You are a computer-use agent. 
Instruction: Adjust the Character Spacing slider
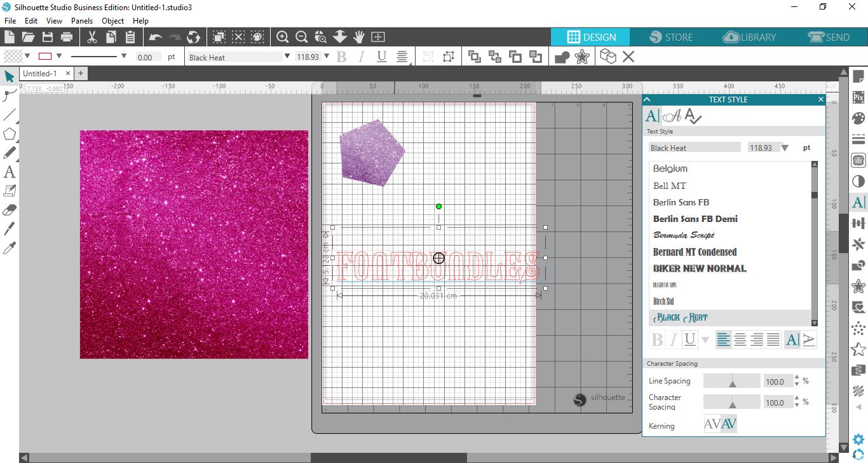732,402
